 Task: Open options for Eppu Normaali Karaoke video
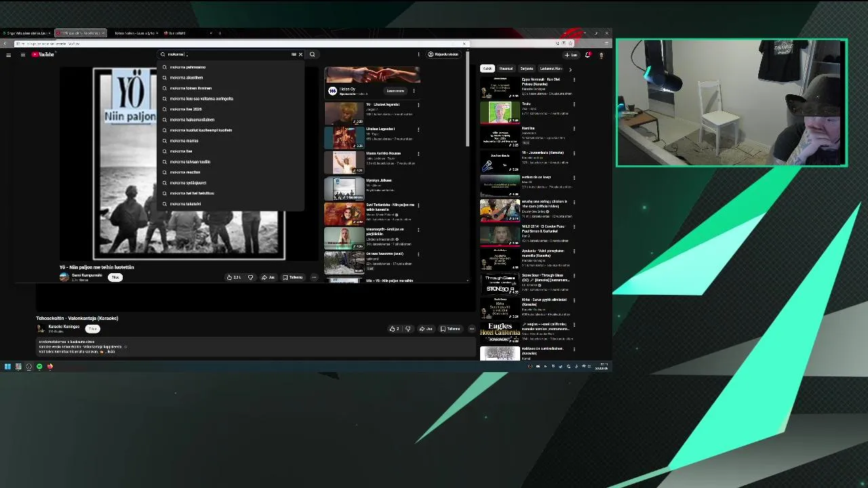click(x=574, y=80)
